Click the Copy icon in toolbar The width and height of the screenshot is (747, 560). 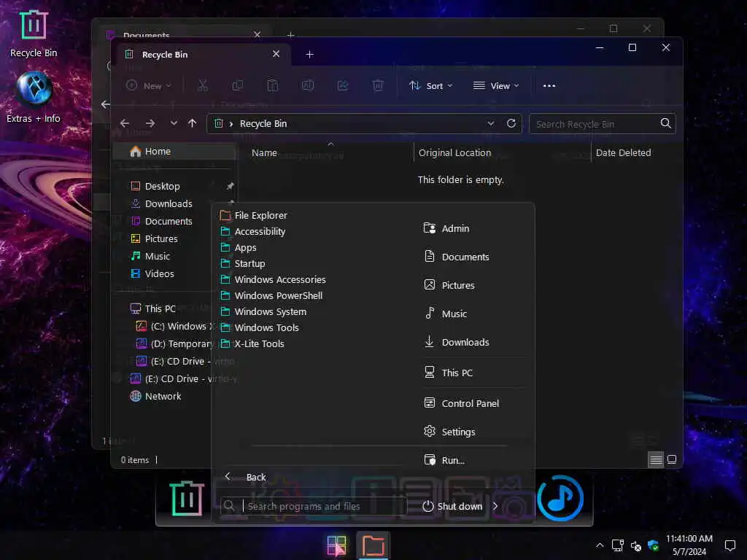237,86
